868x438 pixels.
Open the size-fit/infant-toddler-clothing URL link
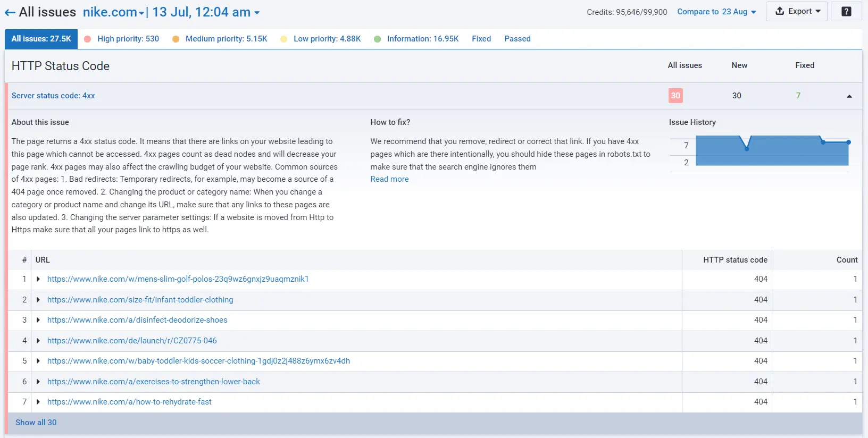pyautogui.click(x=140, y=300)
